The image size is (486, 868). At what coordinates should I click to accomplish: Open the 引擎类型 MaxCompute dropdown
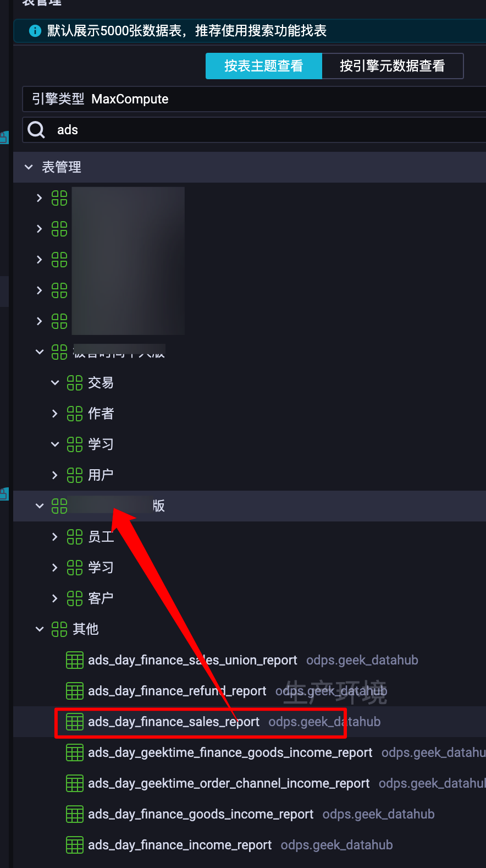[x=254, y=99]
